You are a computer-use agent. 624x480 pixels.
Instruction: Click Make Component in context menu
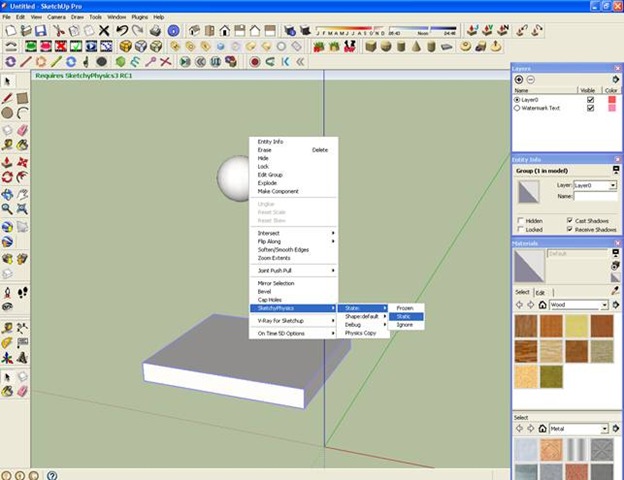(x=278, y=191)
